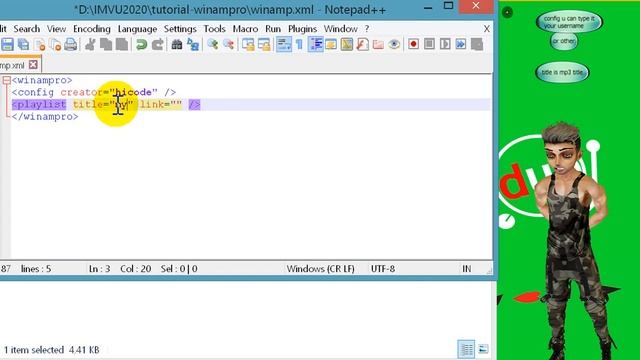Click "Windows (CR LF)" in status bar

pyautogui.click(x=320, y=269)
